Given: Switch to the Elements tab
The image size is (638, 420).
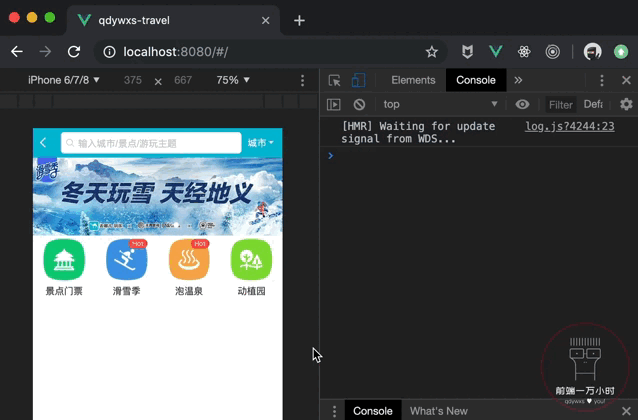Looking at the screenshot, I should tap(413, 80).
